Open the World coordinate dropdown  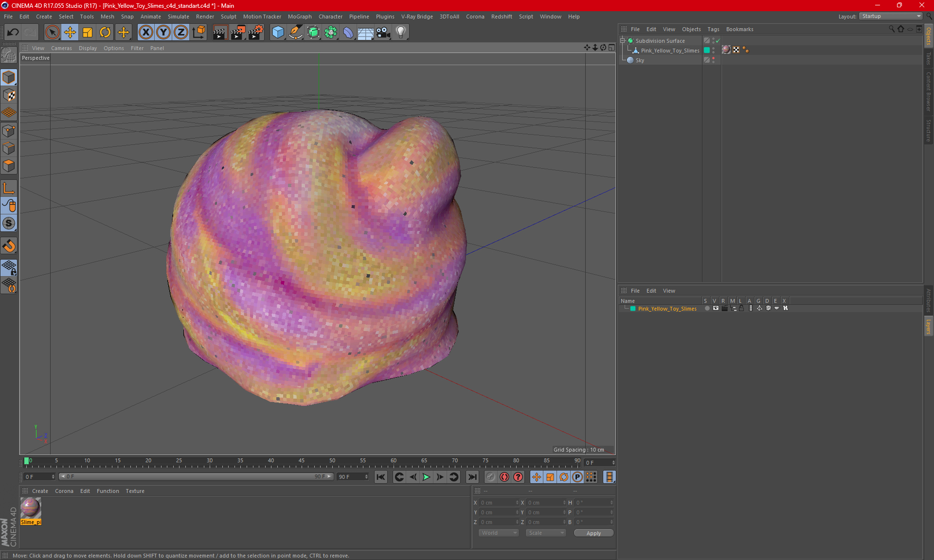click(499, 533)
